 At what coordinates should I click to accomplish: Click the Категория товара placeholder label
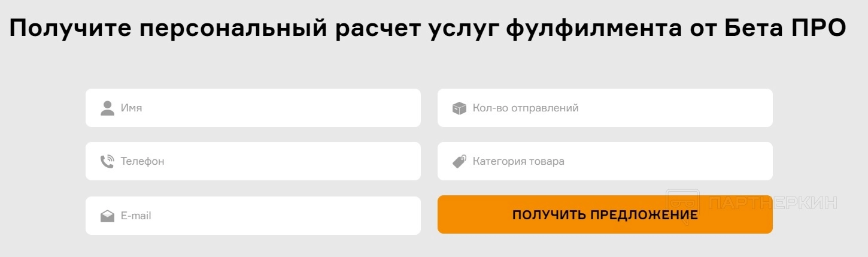pos(518,161)
